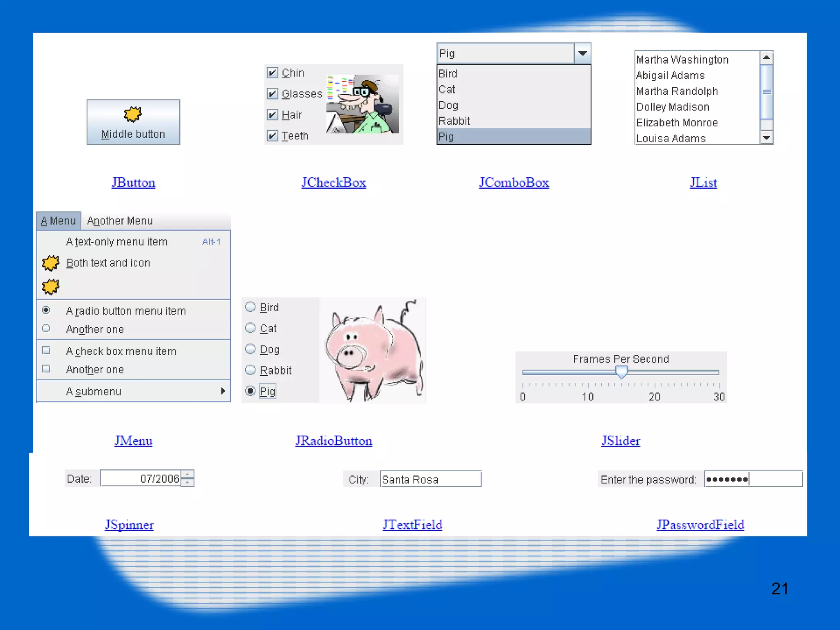Select the Rabbit radio button
This screenshot has width=840, height=630.
250,370
